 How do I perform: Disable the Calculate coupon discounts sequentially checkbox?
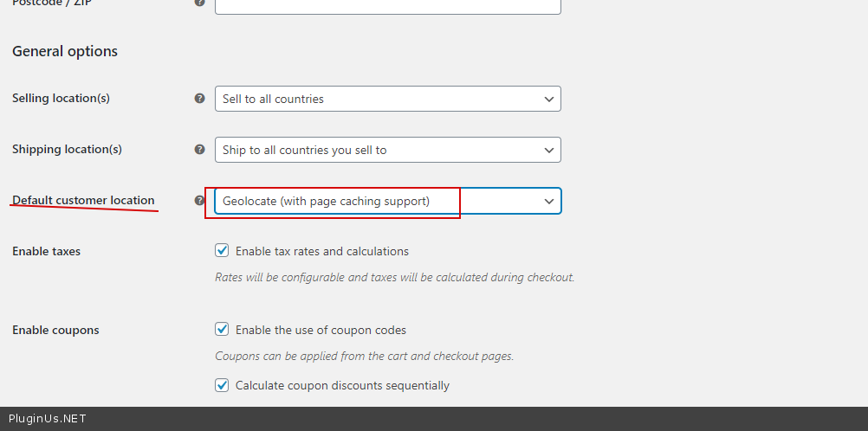[x=222, y=385]
